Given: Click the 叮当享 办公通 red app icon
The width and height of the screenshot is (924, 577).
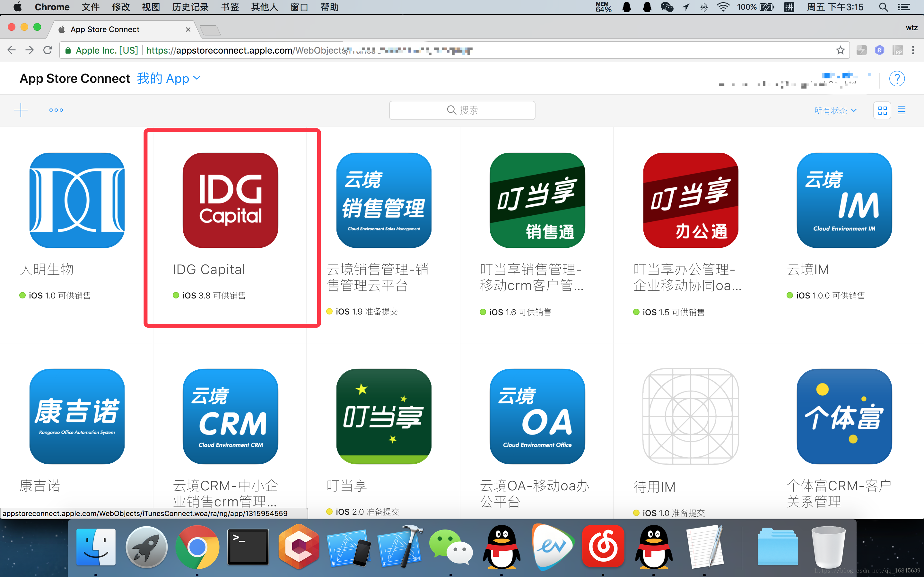Looking at the screenshot, I should click(x=690, y=200).
